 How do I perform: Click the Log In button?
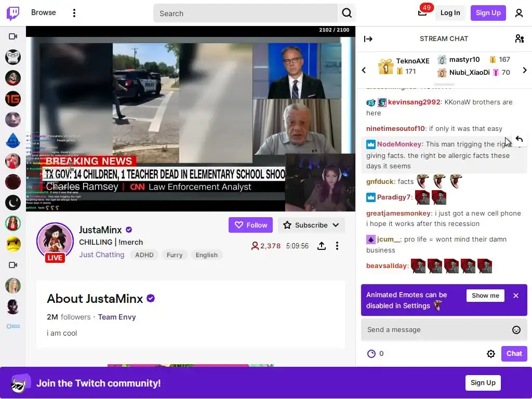coord(450,13)
